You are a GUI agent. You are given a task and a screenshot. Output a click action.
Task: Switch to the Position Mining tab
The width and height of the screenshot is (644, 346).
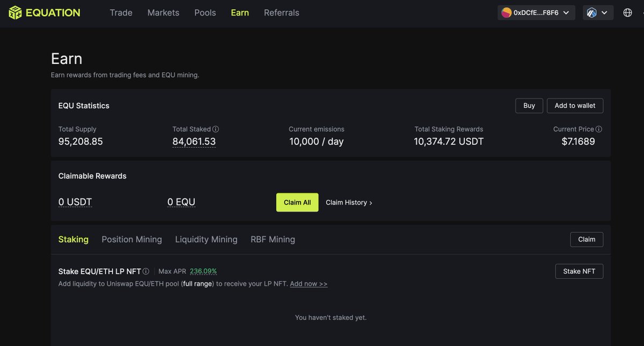pos(131,239)
